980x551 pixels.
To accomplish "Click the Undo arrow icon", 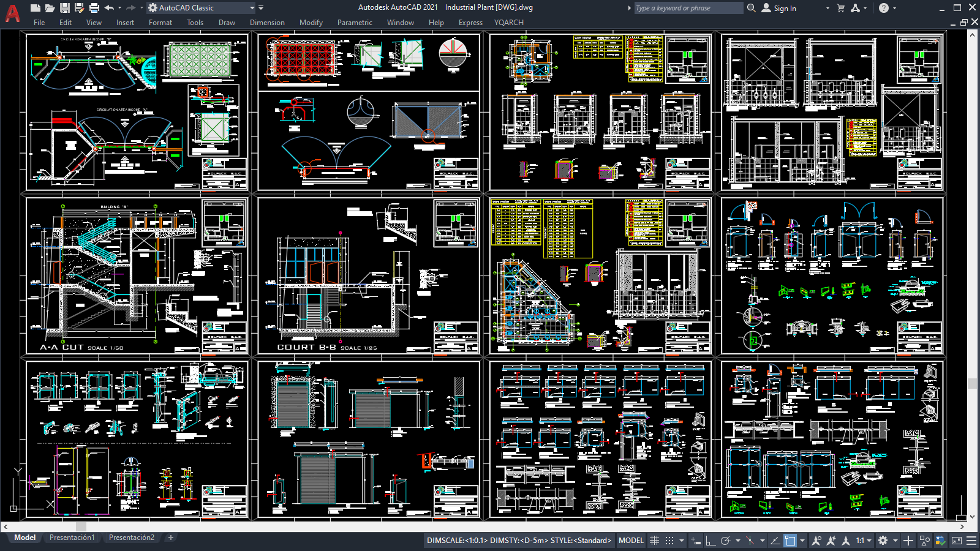I will [x=109, y=7].
